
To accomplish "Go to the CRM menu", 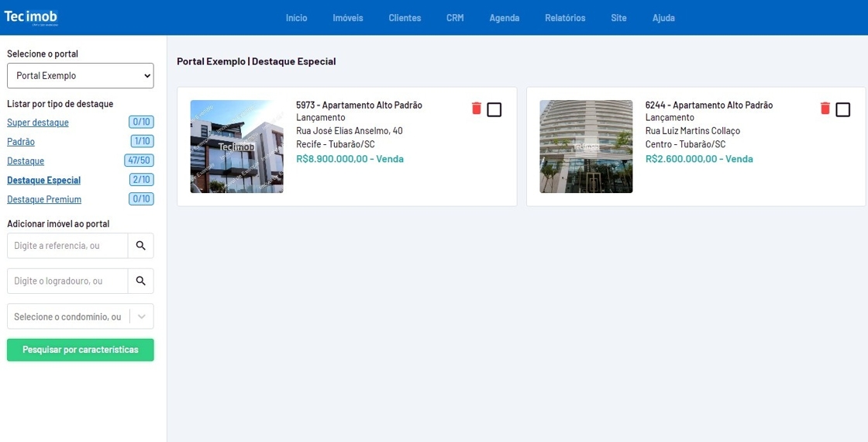I will pos(455,18).
